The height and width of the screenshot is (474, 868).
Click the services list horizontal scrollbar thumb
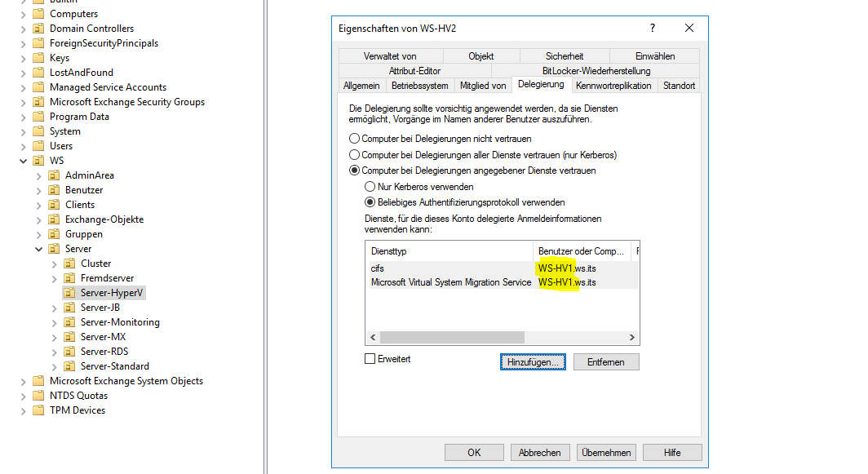pos(452,337)
